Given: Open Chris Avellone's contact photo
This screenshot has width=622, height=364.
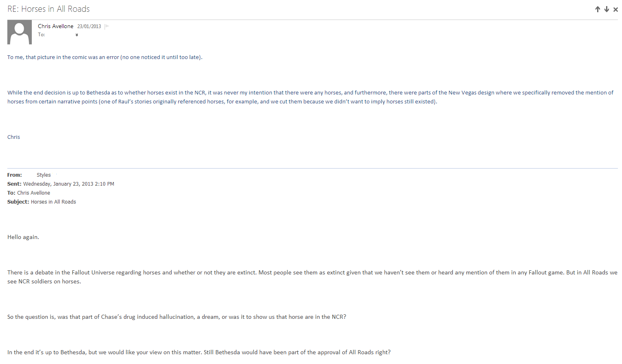Looking at the screenshot, I should point(20,32).
